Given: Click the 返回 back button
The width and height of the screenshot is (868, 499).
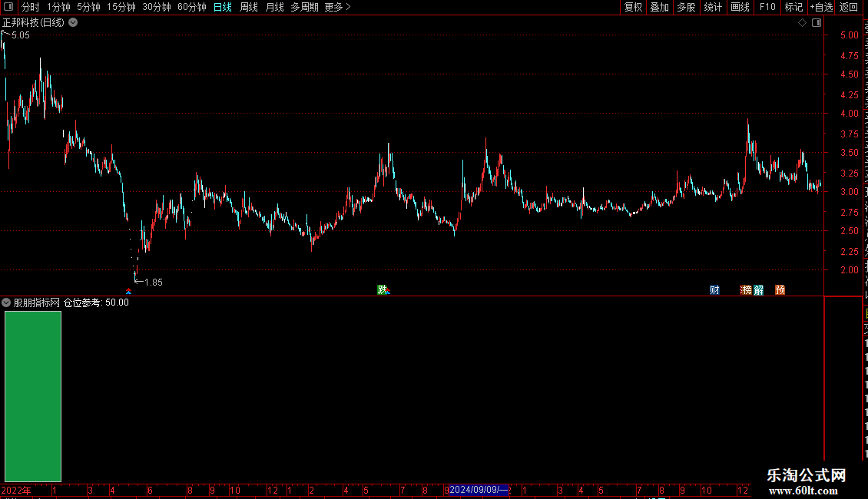Looking at the screenshot, I should (849, 7).
